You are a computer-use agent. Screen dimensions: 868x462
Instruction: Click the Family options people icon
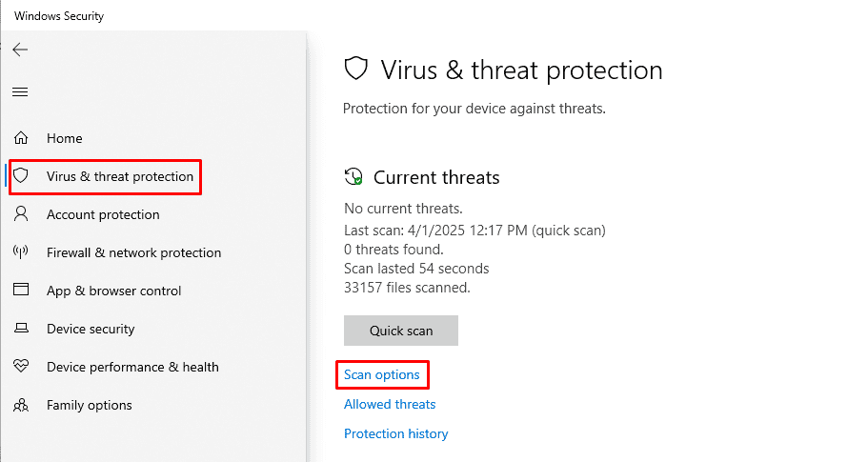pyautogui.click(x=21, y=405)
